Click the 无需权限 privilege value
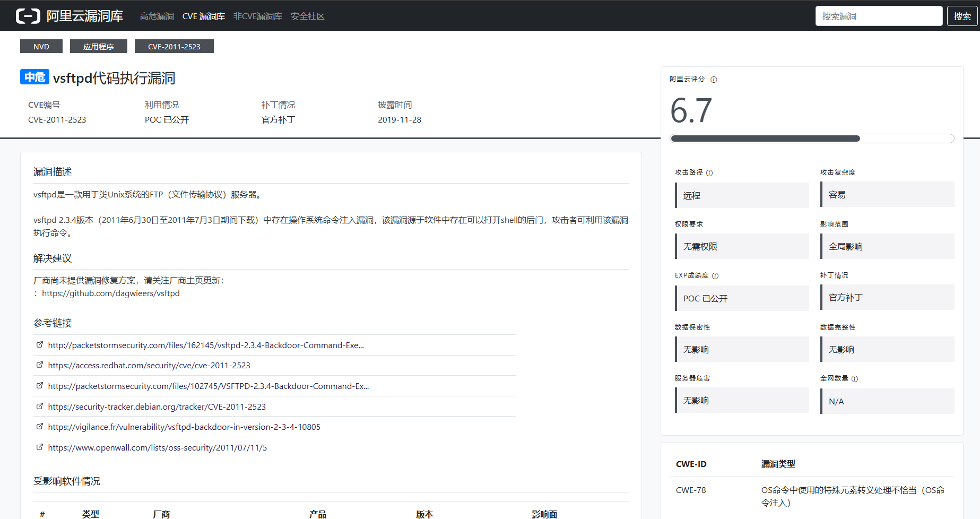 pyautogui.click(x=742, y=246)
